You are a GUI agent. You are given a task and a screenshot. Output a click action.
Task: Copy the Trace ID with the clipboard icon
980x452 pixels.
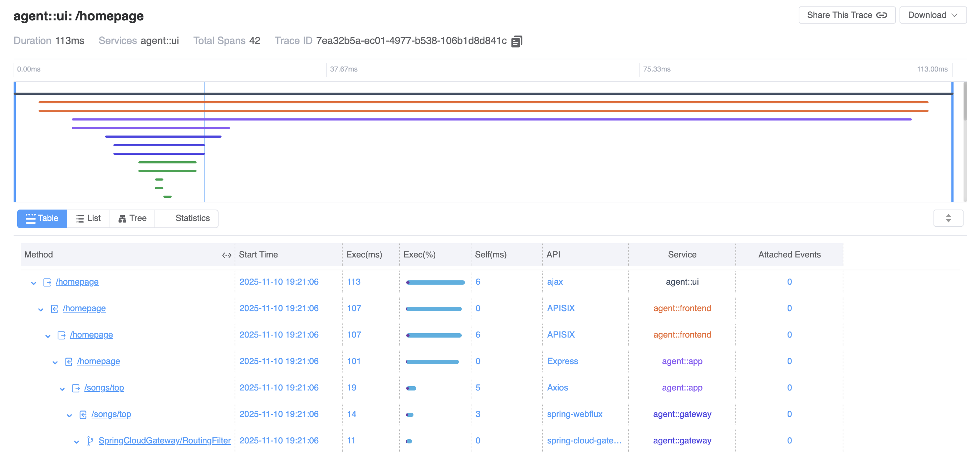pyautogui.click(x=516, y=41)
